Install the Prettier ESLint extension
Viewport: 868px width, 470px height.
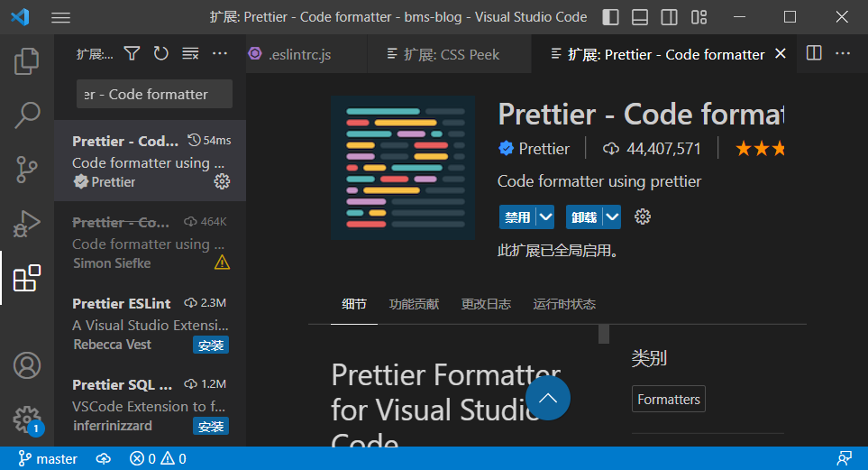coord(211,345)
